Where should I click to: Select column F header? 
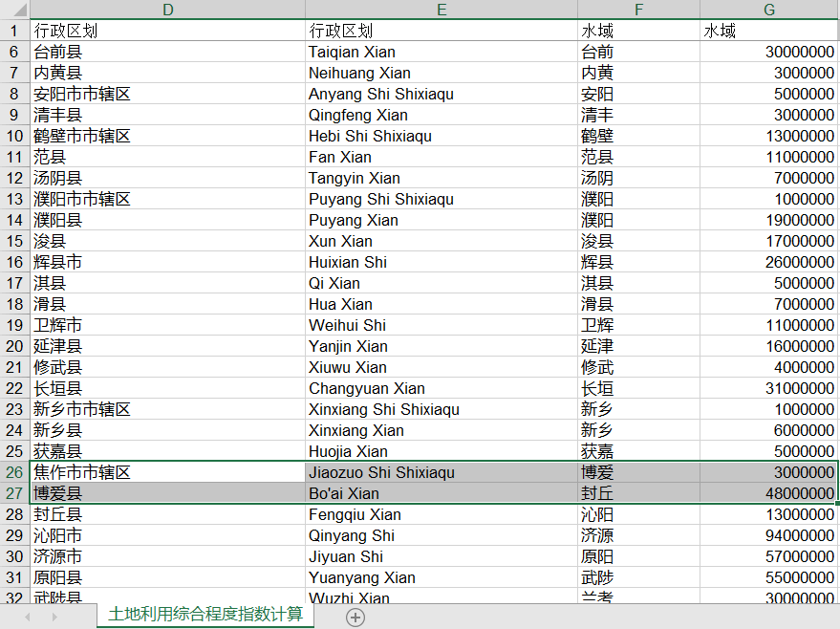(638, 10)
